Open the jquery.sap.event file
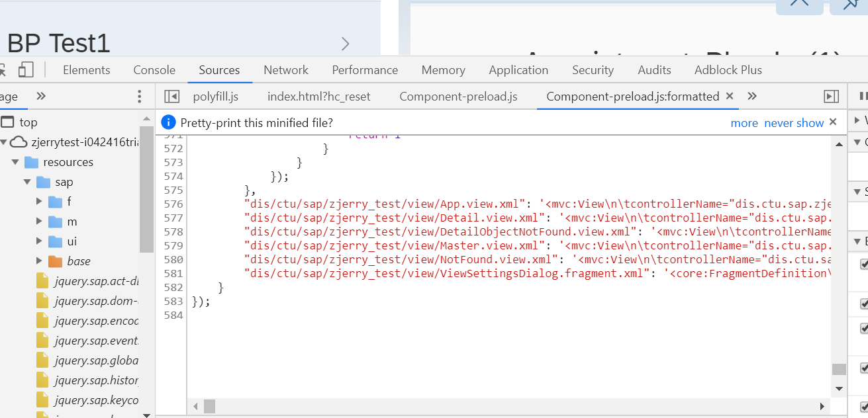 (97, 341)
